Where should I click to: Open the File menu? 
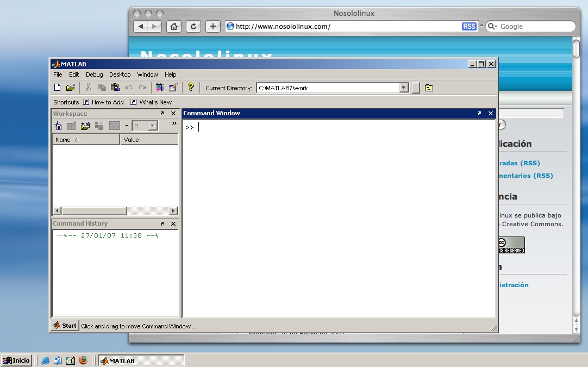tap(58, 74)
